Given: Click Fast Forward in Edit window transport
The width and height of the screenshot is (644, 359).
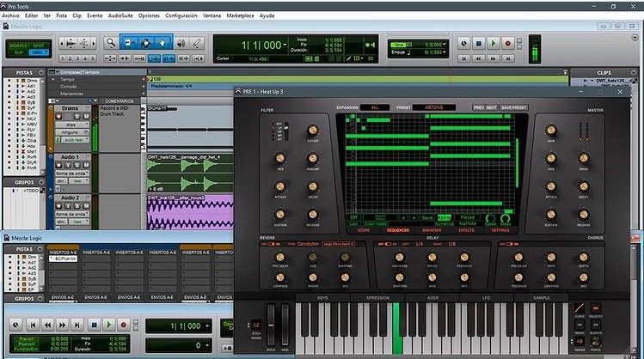Looking at the screenshot, I should [493, 58].
